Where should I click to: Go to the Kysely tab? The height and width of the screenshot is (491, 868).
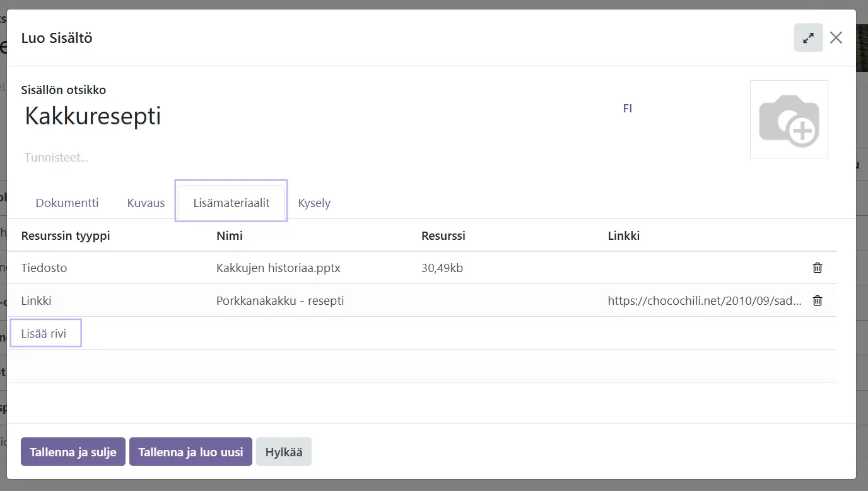314,203
